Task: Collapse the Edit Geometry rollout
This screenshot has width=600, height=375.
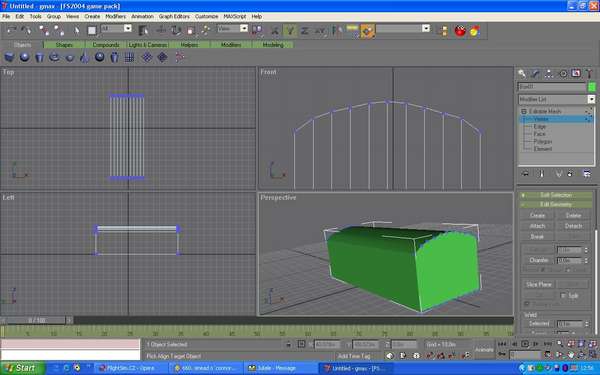Action: tap(556, 205)
